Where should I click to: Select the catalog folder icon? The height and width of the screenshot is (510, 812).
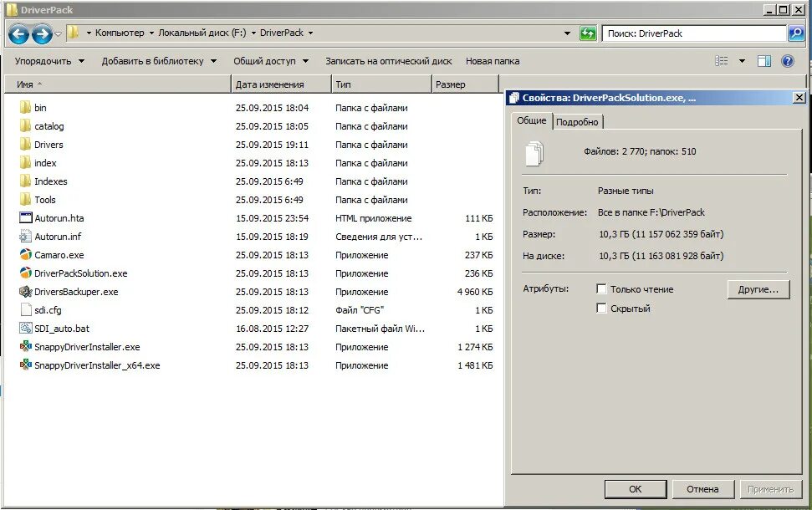pyautogui.click(x=25, y=125)
